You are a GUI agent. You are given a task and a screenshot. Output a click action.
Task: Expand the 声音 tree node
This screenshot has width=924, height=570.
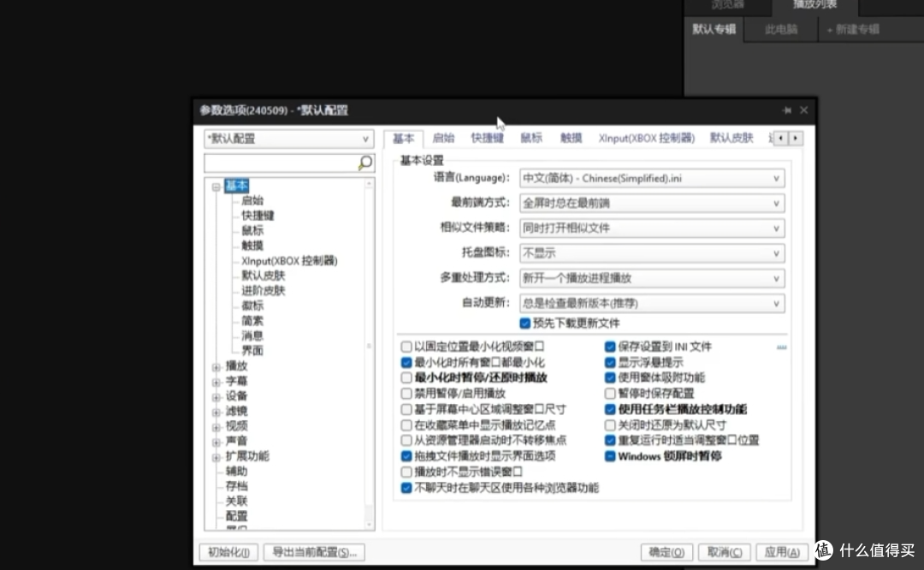(x=216, y=442)
